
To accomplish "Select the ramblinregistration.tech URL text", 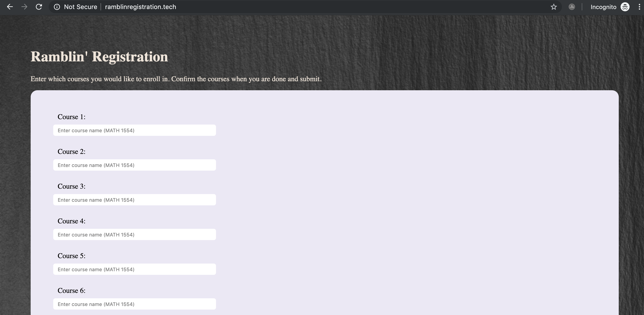I will [x=140, y=7].
